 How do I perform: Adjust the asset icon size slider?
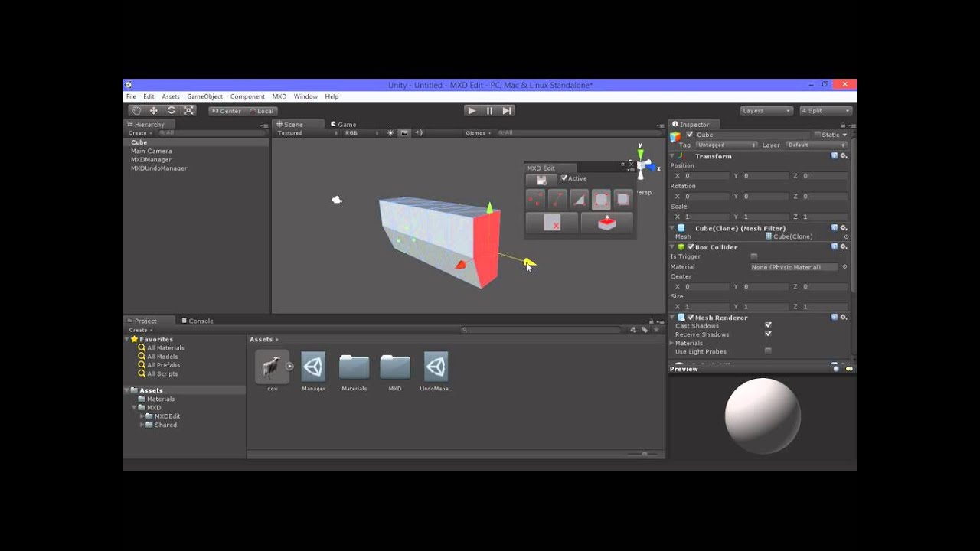[x=645, y=454]
